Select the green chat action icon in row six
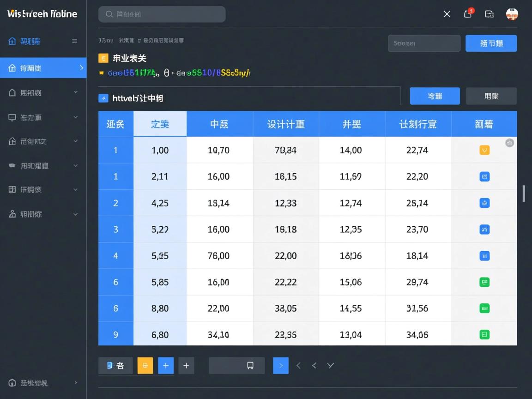The image size is (532, 399). pos(484,282)
